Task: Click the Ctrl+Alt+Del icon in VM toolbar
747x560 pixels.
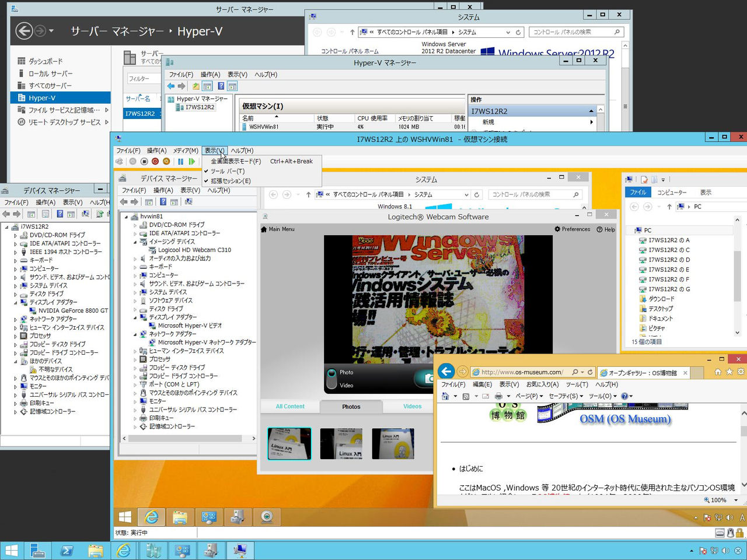Action: click(120, 162)
